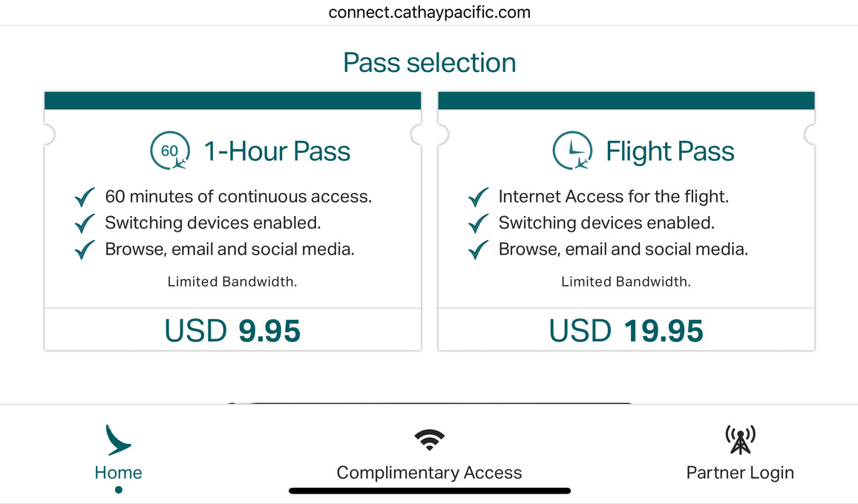
Task: Click the checkmark beside Internet Access for the flight
Action: click(477, 197)
